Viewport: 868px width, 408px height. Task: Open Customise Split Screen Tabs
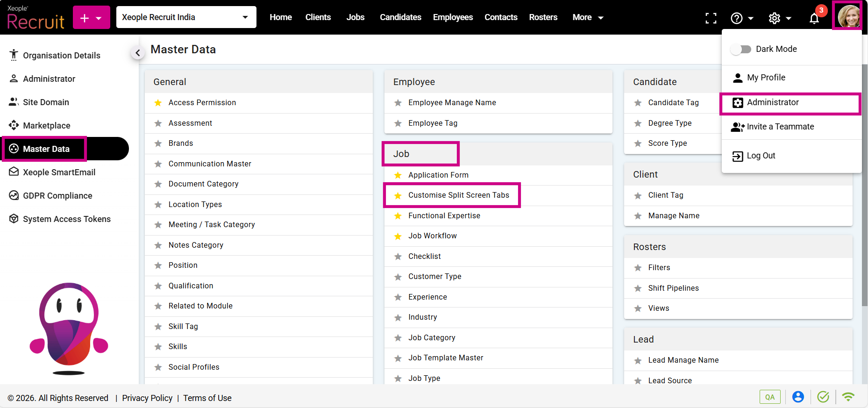click(458, 195)
